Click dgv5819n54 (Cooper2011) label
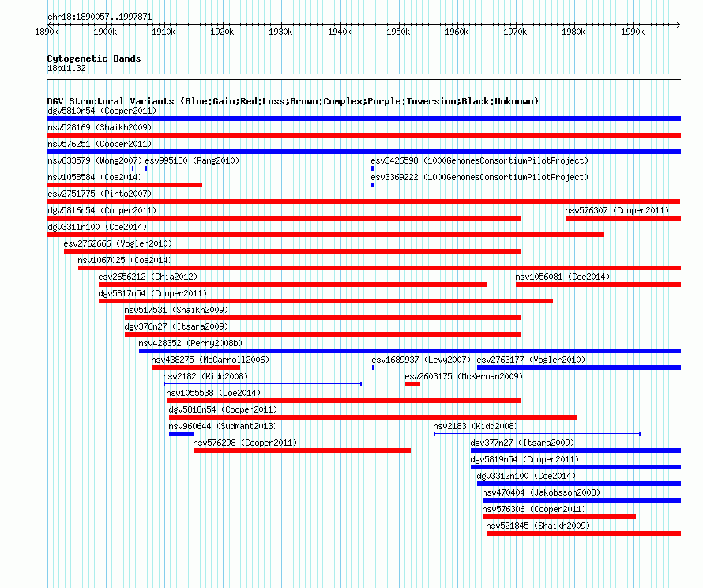The image size is (703, 588). pyautogui.click(x=524, y=459)
